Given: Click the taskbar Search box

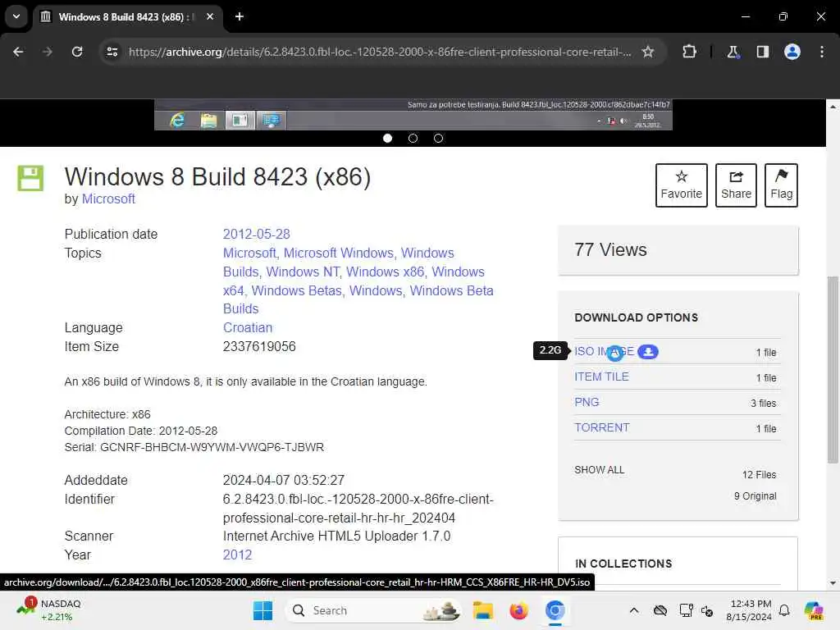Looking at the screenshot, I should click(x=374, y=610).
